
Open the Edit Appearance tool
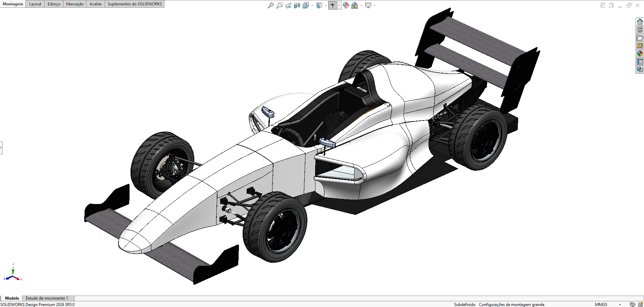(x=346, y=5)
